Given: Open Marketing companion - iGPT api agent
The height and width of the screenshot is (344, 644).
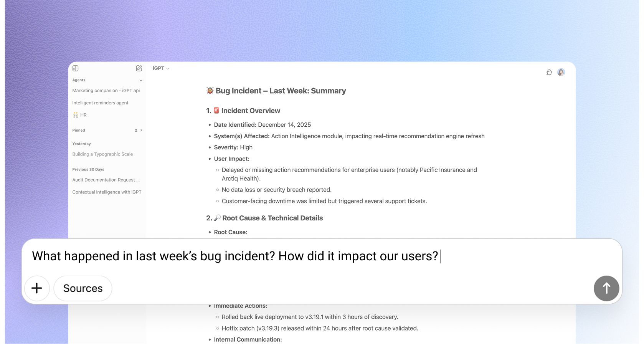Looking at the screenshot, I should coord(106,91).
